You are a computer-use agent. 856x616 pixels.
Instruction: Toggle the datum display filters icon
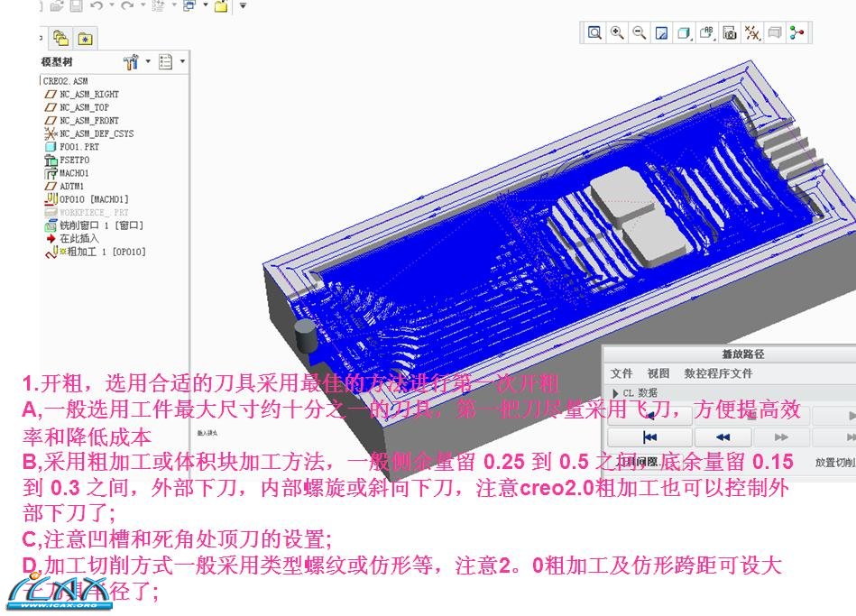click(752, 33)
